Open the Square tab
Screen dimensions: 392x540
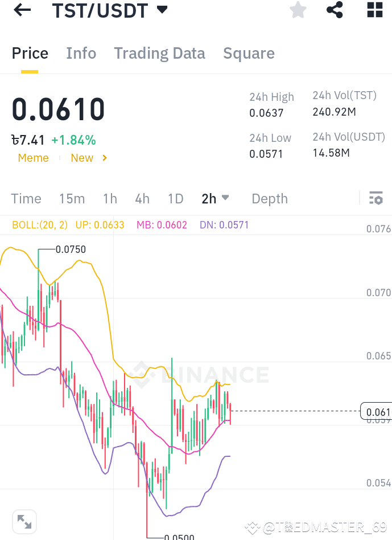[x=249, y=53]
